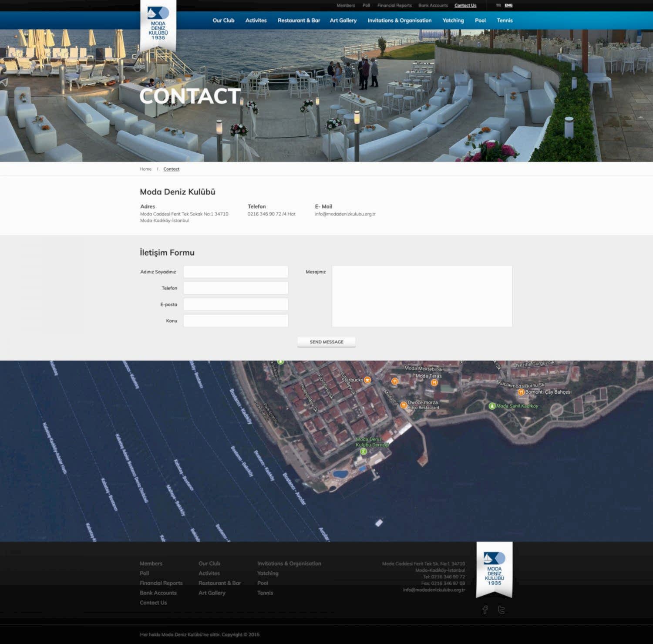
Task: Open the Twitter icon in footer
Action: 502,610
